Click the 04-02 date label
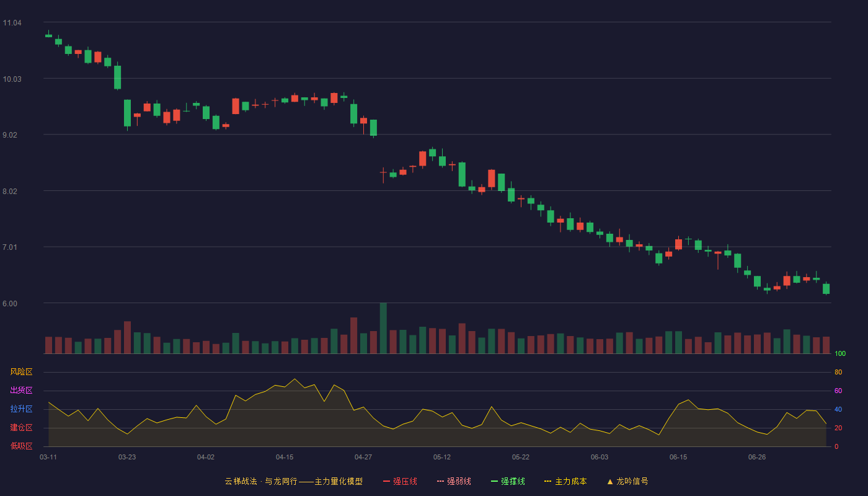This screenshot has height=496, width=868. pyautogui.click(x=206, y=457)
